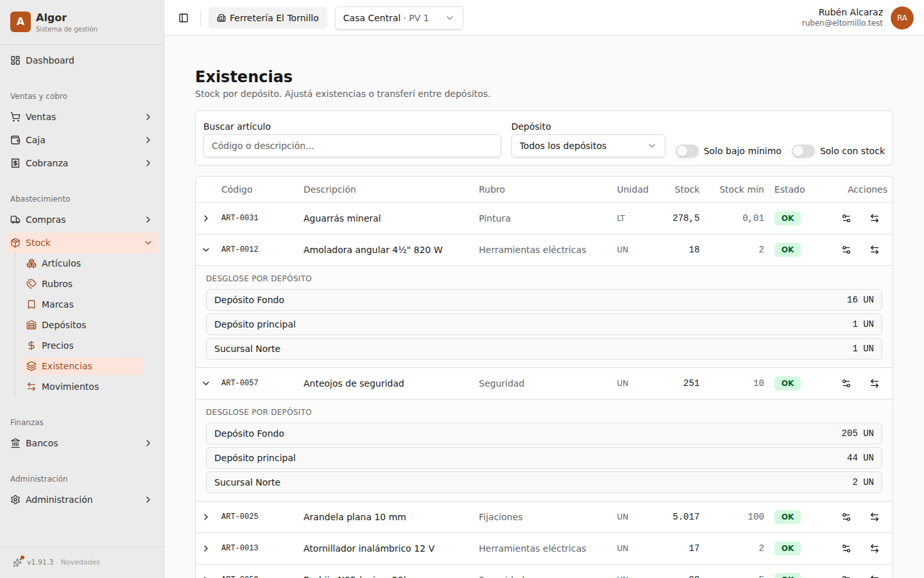Open Depósitos submenu page
924x578 pixels.
point(82,325)
